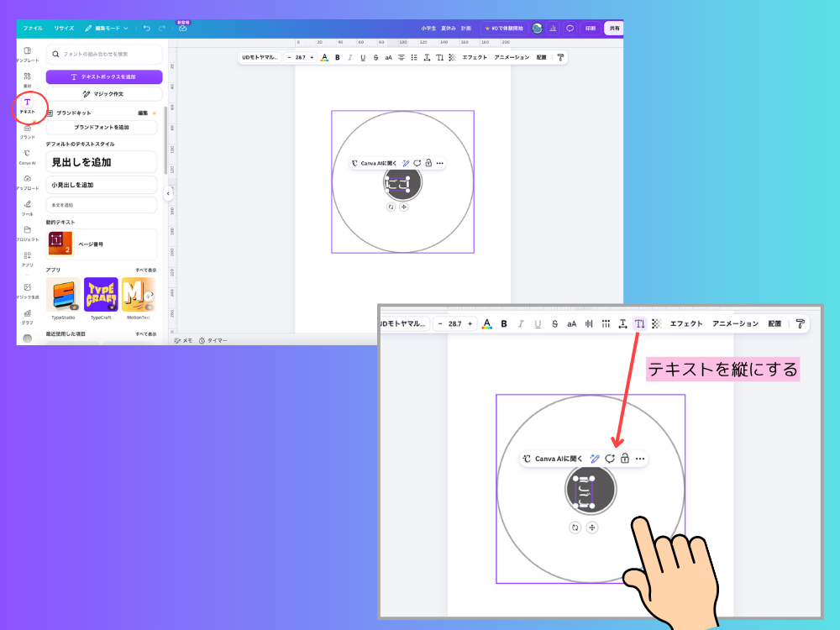Open the アップロード uploads panel

pyautogui.click(x=28, y=182)
